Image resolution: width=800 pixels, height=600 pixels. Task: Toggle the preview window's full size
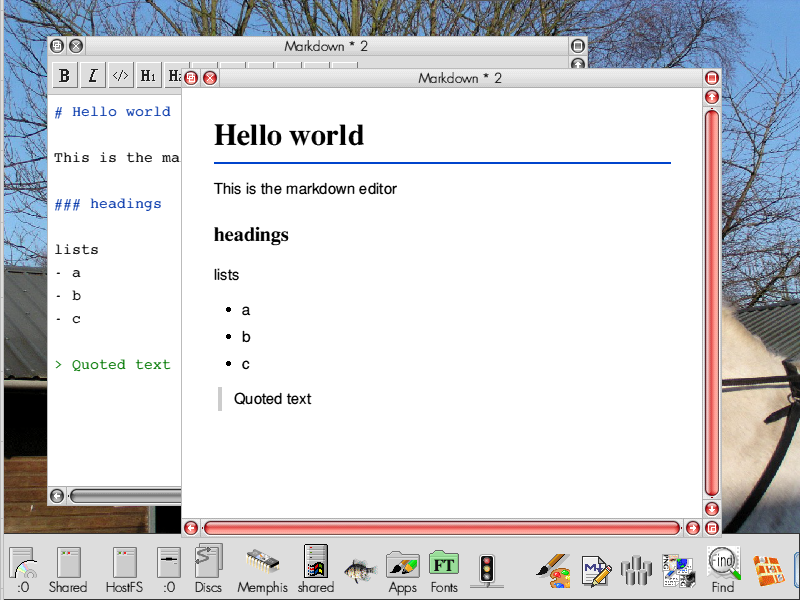tap(712, 78)
